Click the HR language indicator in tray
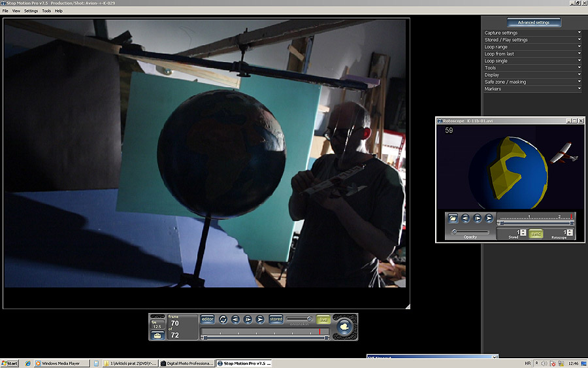This screenshot has height=368, width=588. pyautogui.click(x=528, y=363)
